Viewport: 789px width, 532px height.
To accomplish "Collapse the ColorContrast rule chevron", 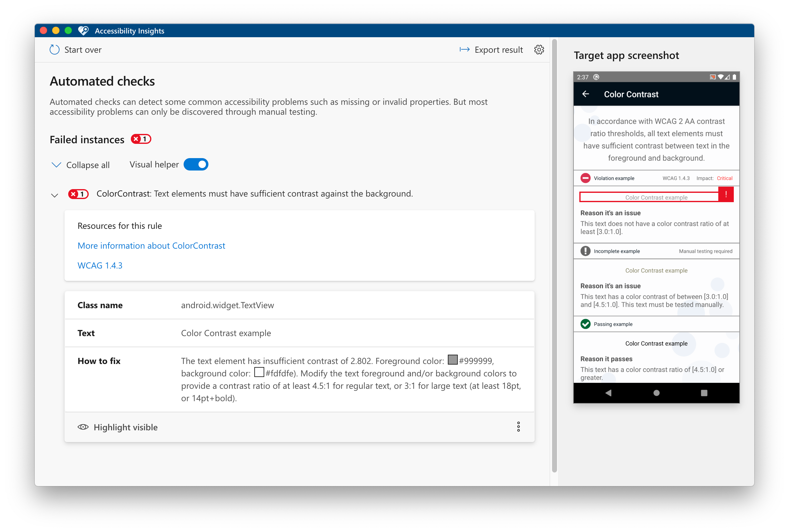I will [54, 195].
